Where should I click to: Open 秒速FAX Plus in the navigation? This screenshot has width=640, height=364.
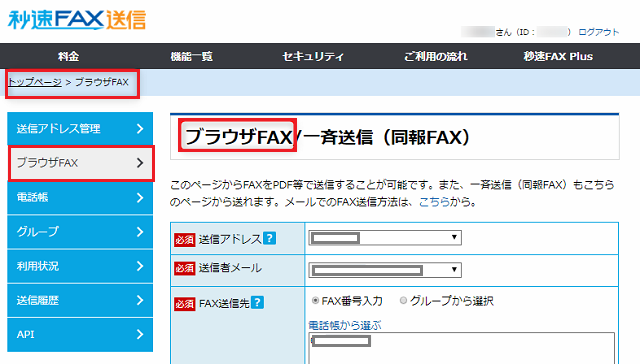coord(558,56)
